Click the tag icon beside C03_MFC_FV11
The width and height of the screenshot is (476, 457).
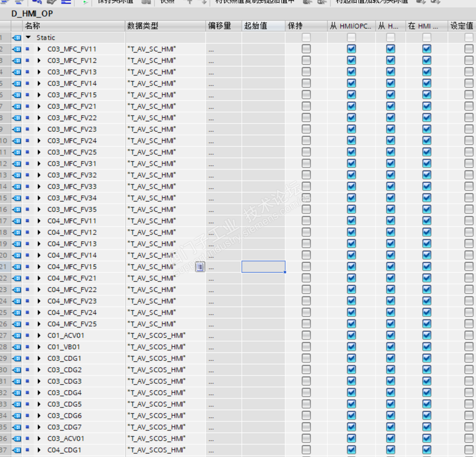pos(17,49)
